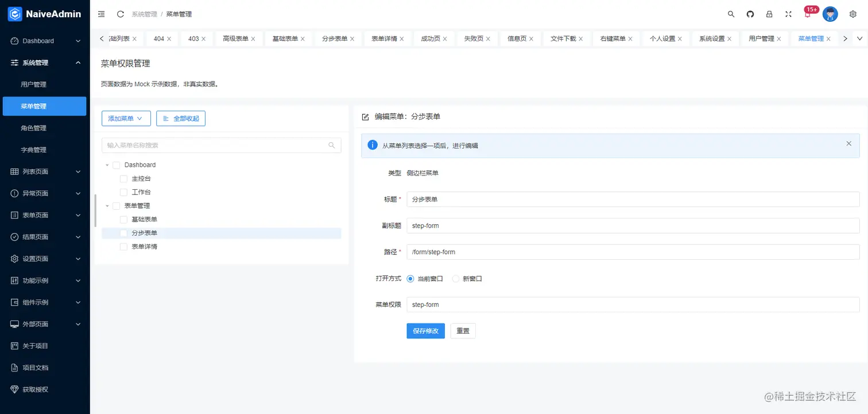Screen dimensions: 868x414
Task: Check the 表单管理 tree checkbox
Action: (117, 206)
